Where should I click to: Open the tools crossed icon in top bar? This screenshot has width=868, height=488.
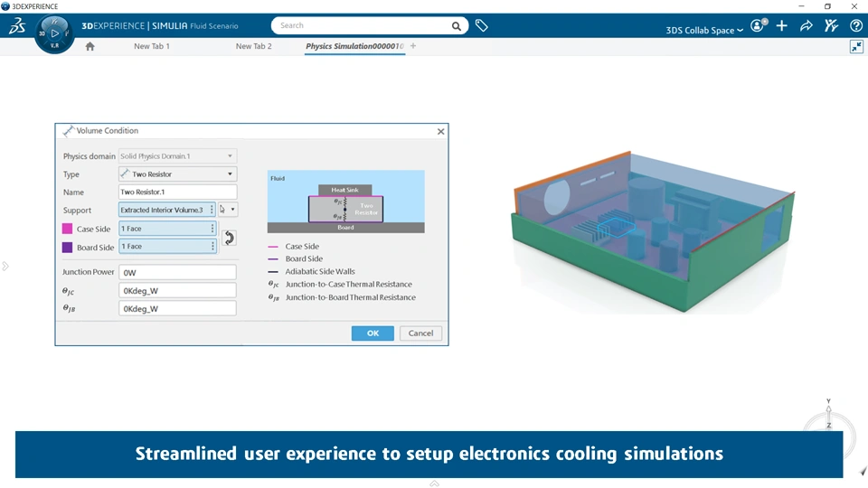pyautogui.click(x=831, y=25)
